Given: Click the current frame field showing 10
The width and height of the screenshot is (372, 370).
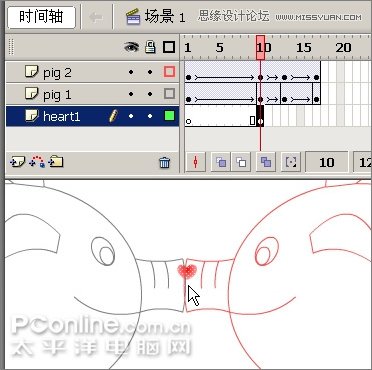Looking at the screenshot, I should pos(327,162).
